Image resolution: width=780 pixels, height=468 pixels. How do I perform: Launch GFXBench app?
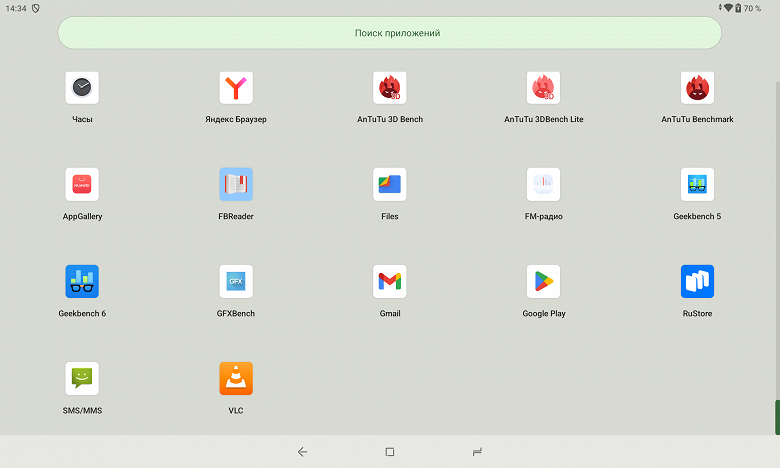tap(236, 281)
